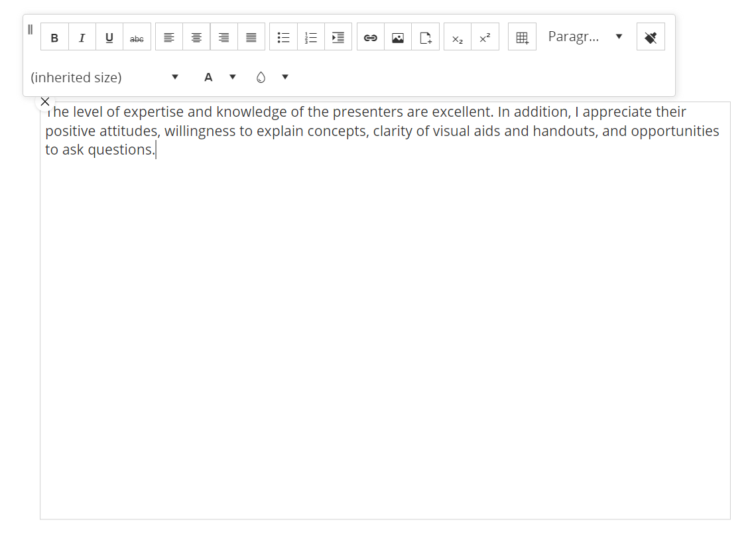Apply subscript formatting
The height and width of the screenshot is (536, 756).
[458, 37]
